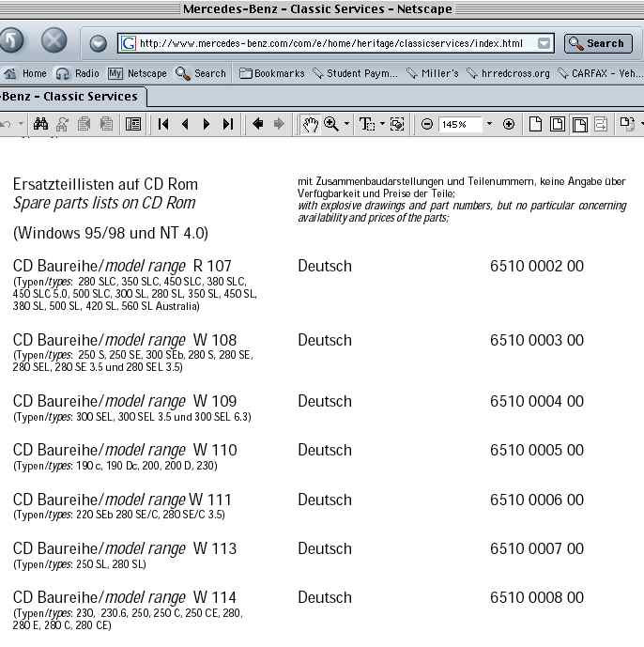
Task: Open the Bookmarks folder
Action: (x=272, y=73)
